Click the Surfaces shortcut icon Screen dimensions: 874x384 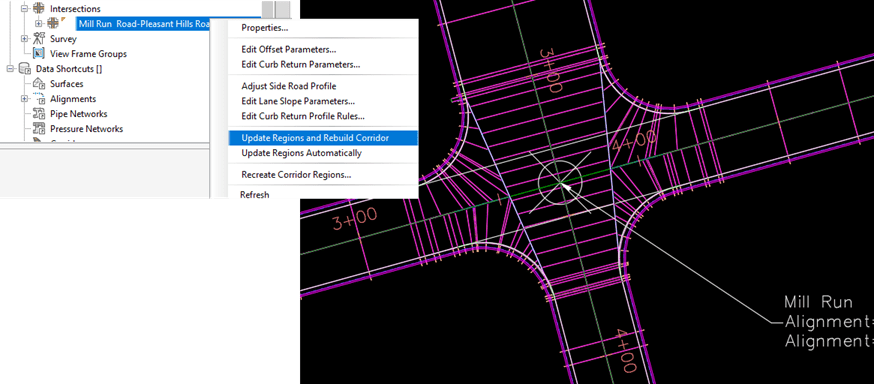[x=39, y=84]
